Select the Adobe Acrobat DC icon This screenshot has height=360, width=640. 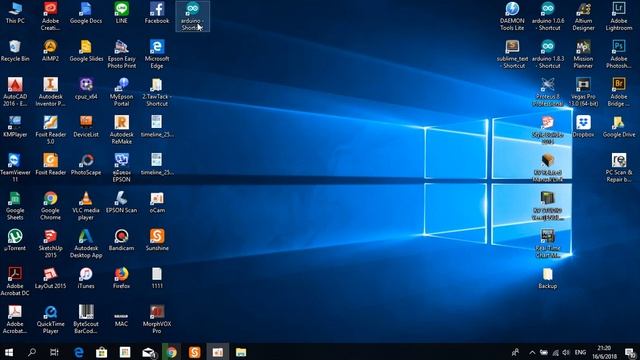point(15,282)
